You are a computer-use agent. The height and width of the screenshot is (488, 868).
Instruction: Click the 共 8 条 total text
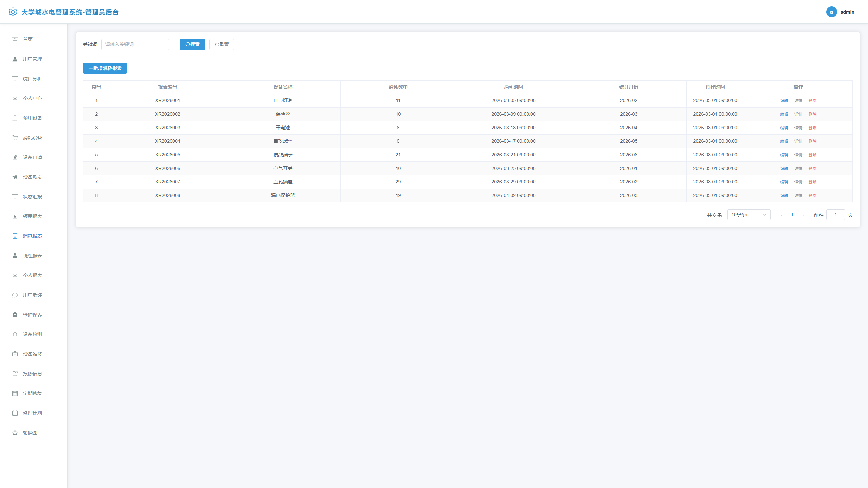click(714, 215)
